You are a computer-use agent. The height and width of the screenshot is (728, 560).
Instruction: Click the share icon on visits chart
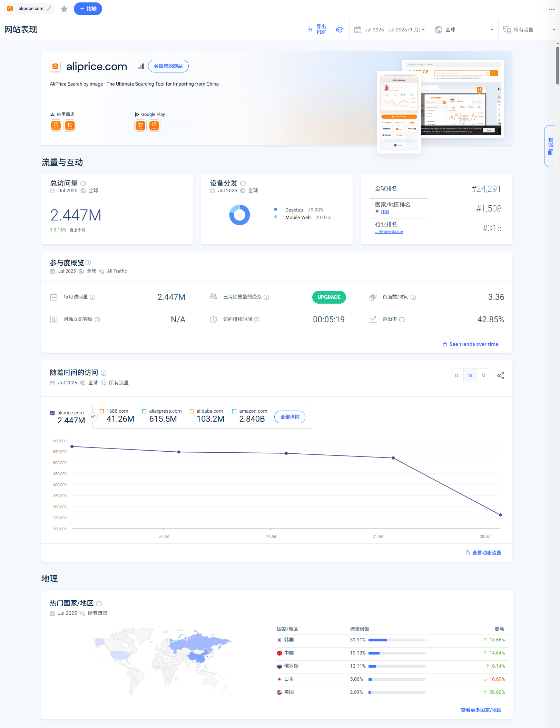(501, 375)
